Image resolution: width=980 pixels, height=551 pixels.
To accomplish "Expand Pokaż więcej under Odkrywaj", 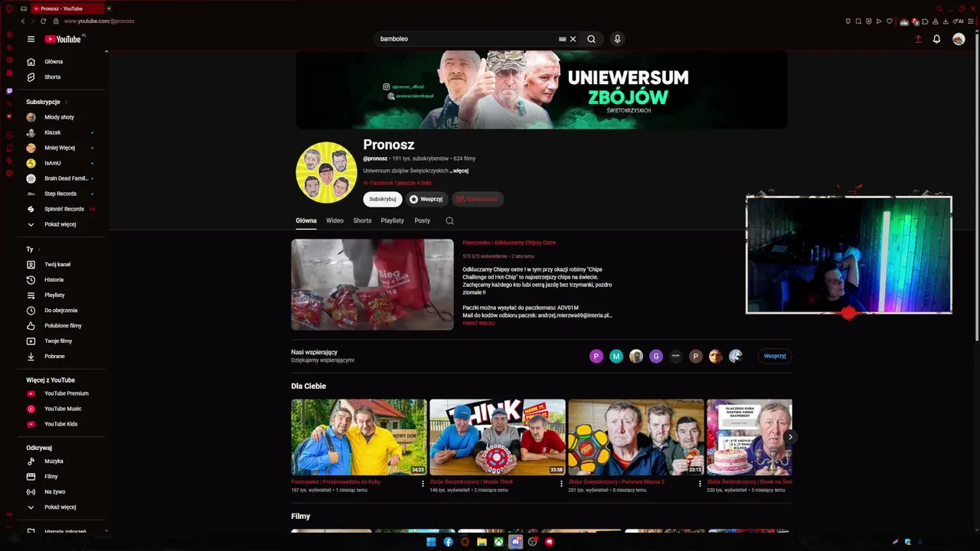I will (x=61, y=507).
